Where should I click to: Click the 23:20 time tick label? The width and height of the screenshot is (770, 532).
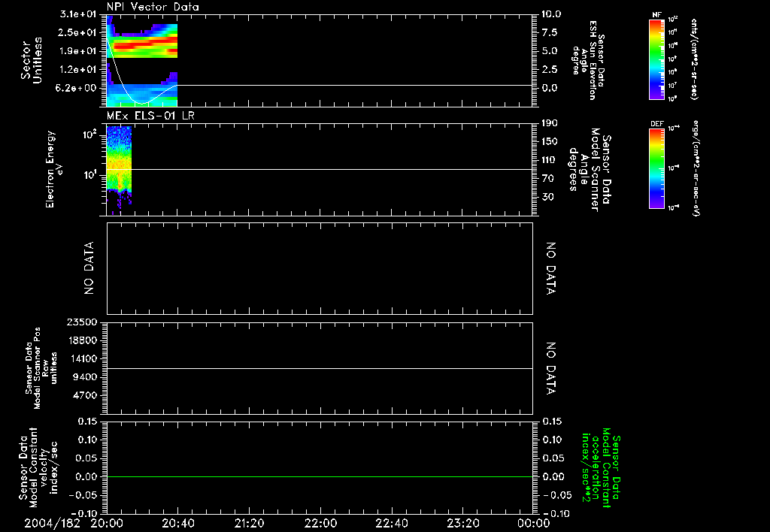(463, 523)
